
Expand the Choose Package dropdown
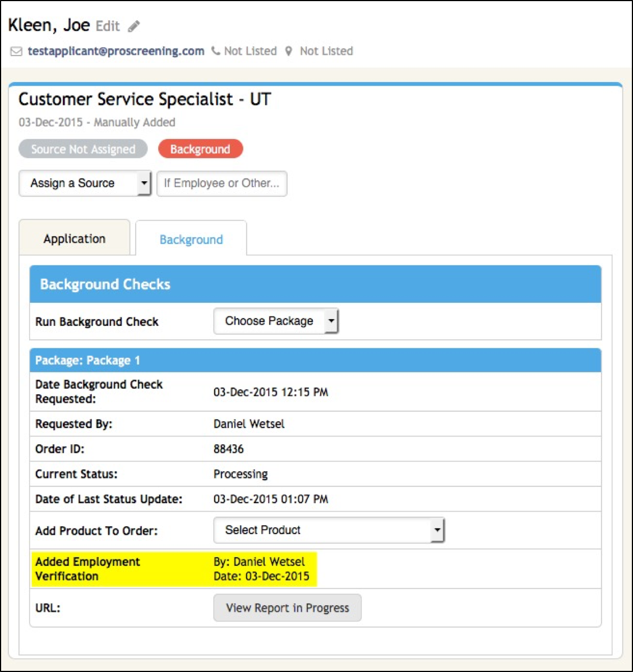pos(276,321)
